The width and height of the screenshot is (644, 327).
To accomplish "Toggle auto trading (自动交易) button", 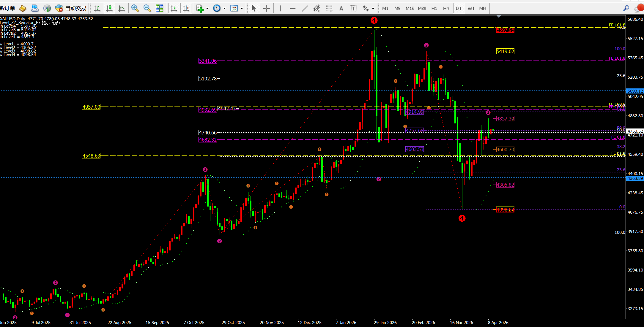I will tap(71, 8).
